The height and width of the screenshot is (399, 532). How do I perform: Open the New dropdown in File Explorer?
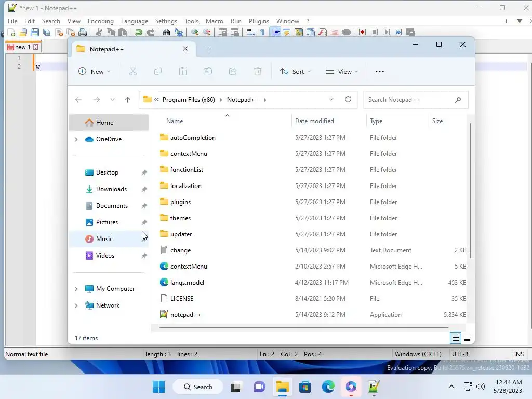(94, 72)
